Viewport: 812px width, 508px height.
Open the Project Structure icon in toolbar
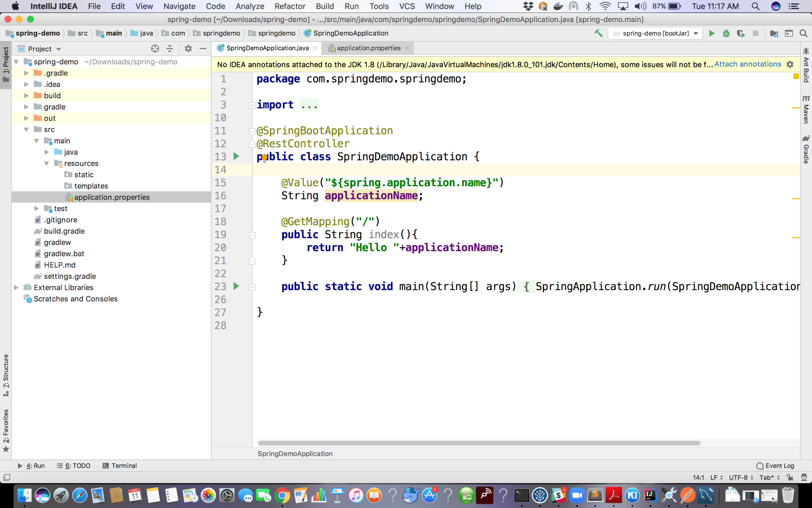point(774,33)
